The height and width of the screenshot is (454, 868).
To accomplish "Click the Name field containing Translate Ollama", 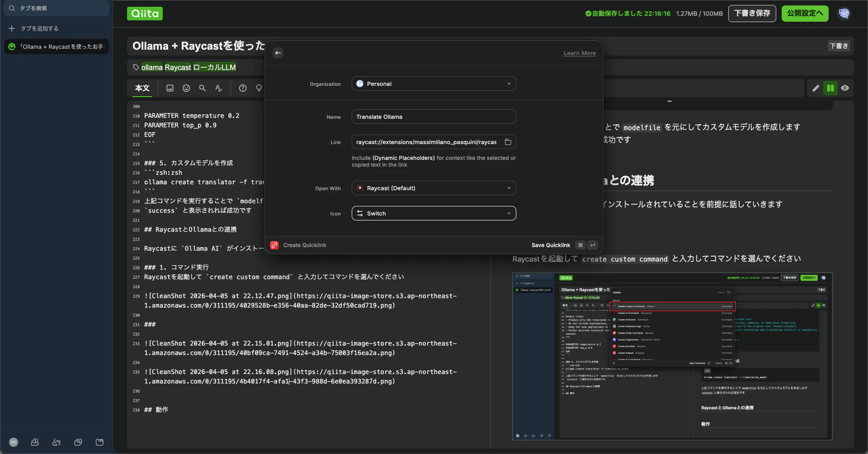I will click(x=434, y=117).
